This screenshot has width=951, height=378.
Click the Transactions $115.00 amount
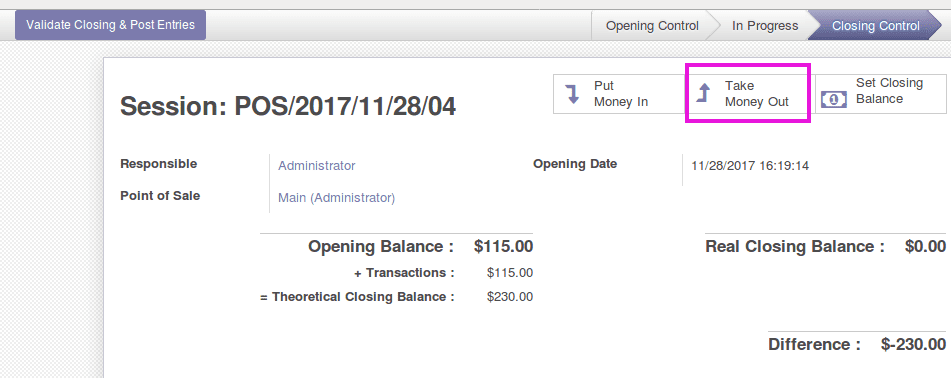[x=510, y=273]
